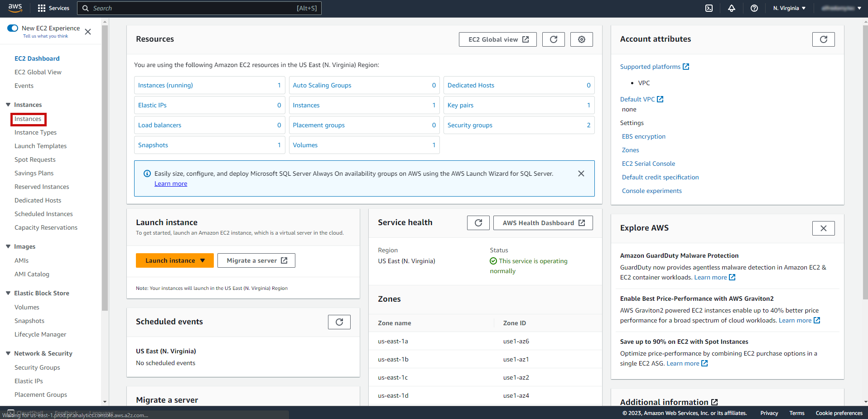The image size is (868, 419).
Task: Open Cookie preferences in footer
Action: (839, 413)
